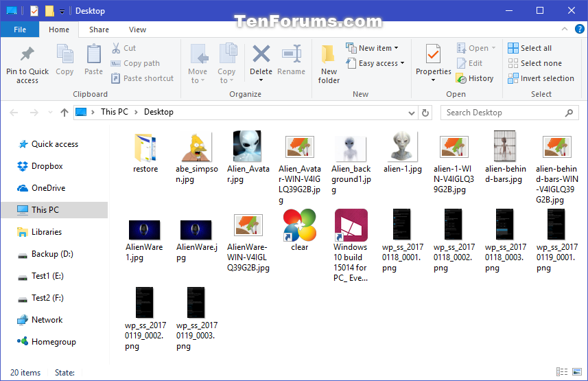588x381 pixels.
Task: Switch to the Share ribbon tab
Action: click(99, 30)
